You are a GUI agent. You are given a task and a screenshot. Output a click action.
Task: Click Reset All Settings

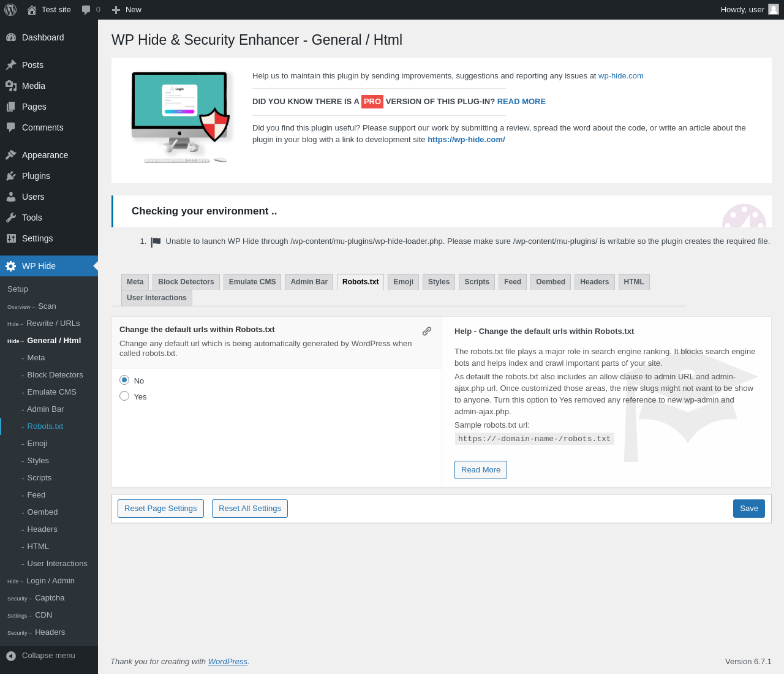point(250,509)
